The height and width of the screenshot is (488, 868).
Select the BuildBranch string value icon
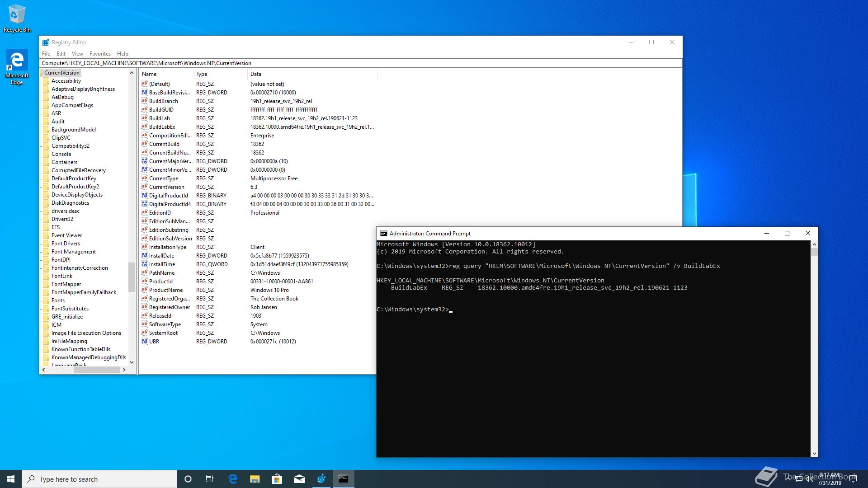[145, 101]
